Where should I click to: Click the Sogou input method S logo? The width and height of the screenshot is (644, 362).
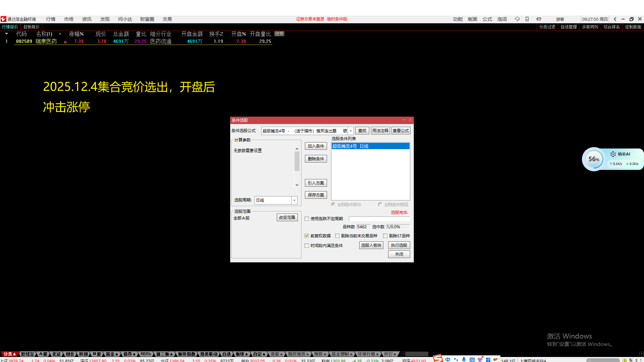(438, 359)
